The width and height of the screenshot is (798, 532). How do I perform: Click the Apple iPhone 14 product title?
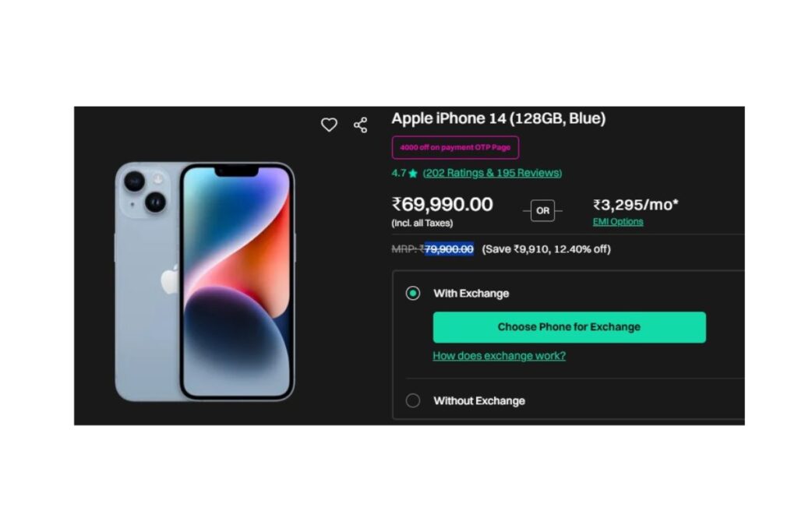[498, 118]
